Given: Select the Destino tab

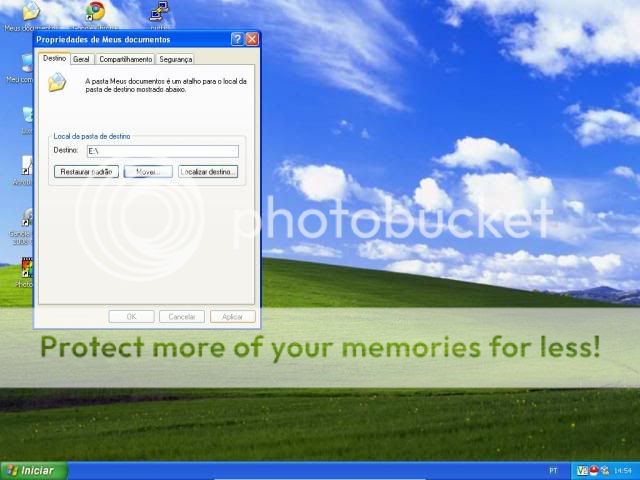Looking at the screenshot, I should pos(54,58).
